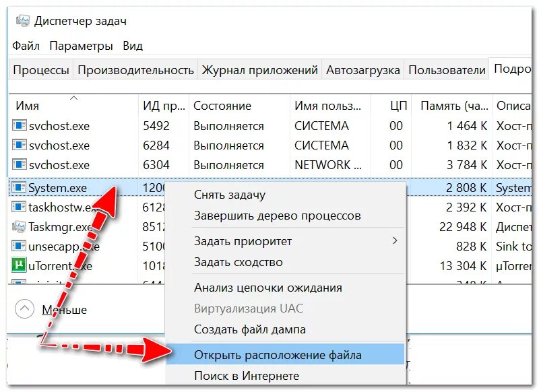Click icon of svchost.exe with PID 5492

tap(20, 125)
